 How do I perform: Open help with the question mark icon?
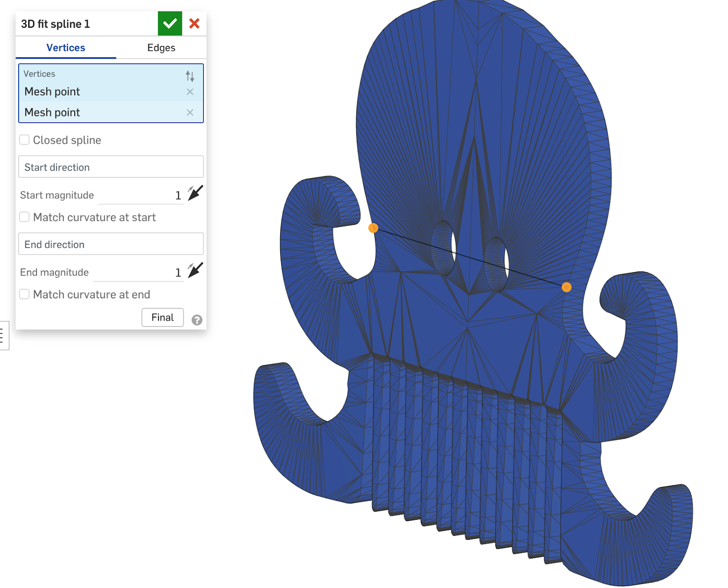[197, 320]
